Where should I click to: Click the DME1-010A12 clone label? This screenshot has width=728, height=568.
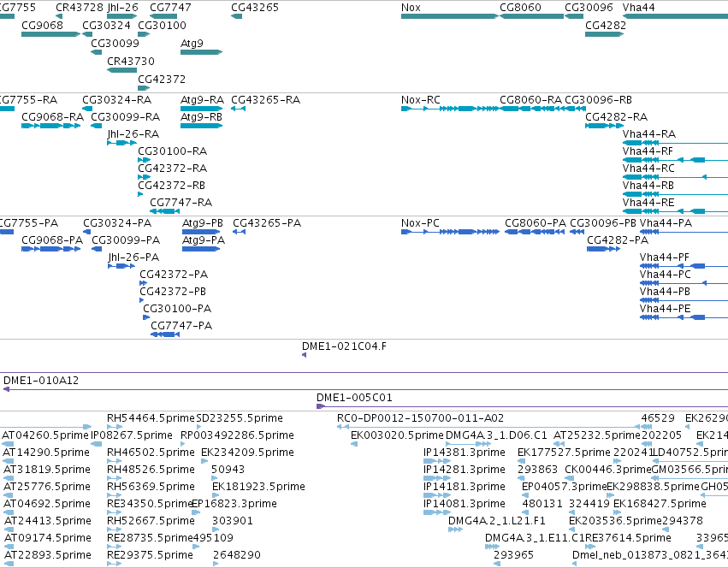(41, 381)
